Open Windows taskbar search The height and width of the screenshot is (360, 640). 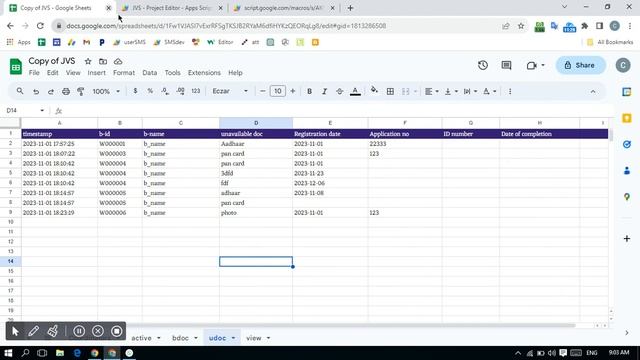pos(25,353)
